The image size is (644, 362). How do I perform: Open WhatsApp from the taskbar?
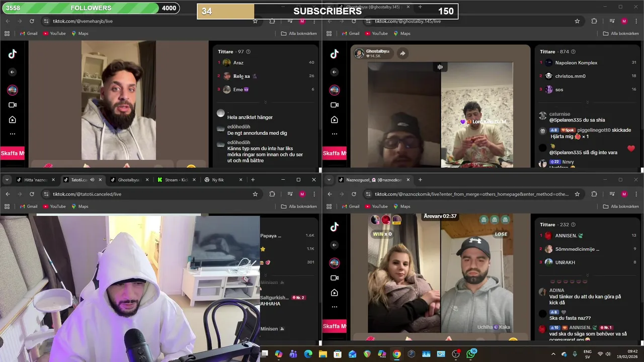[x=471, y=354]
